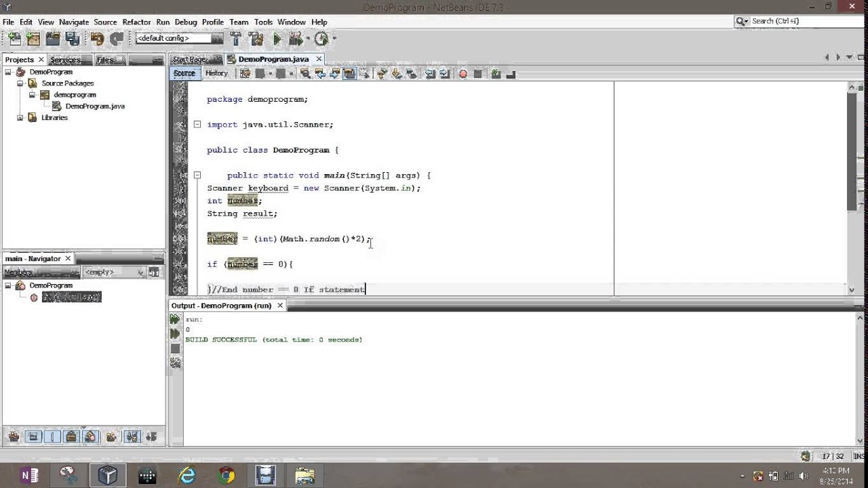868x488 pixels.
Task: Click the Toggle Bookmark editor icon
Action: pyautogui.click(x=411, y=74)
